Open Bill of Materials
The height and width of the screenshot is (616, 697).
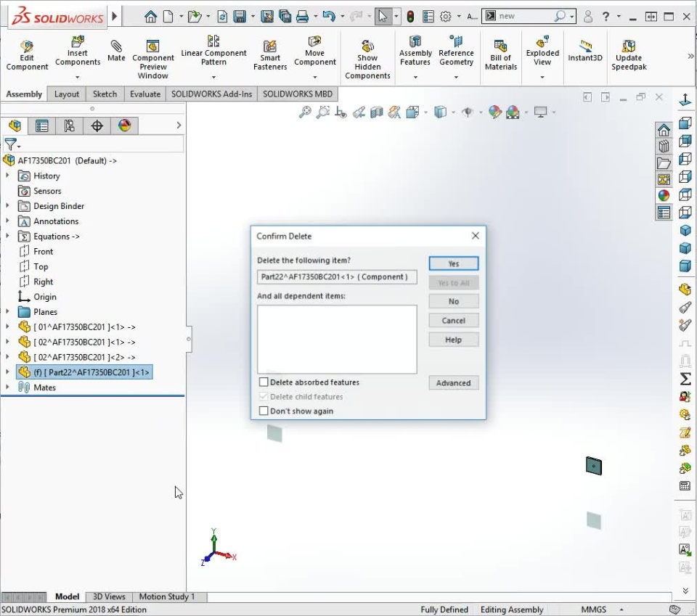(500, 55)
